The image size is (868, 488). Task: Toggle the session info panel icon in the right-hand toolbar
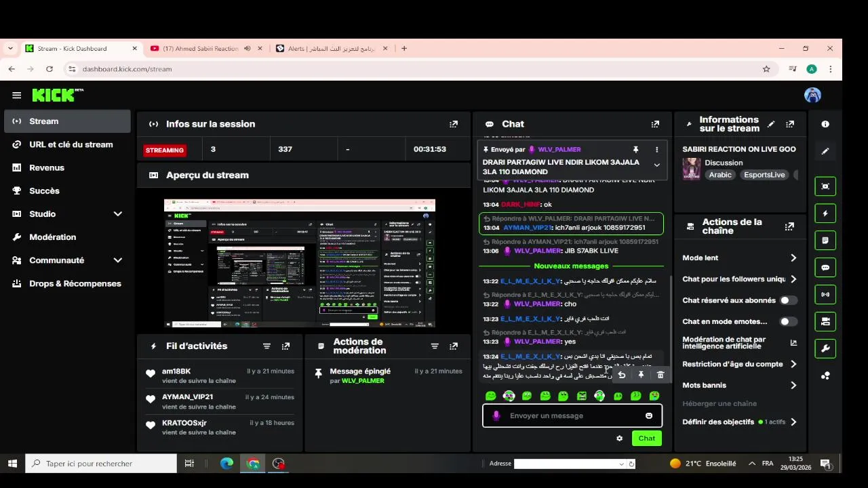(825, 186)
